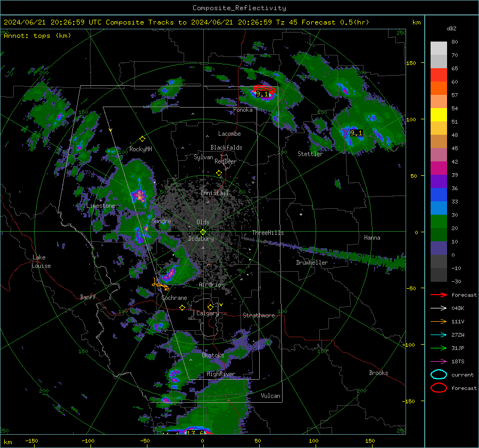Select the white 04DK track arrow
The width and height of the screenshot is (479, 448).
coord(439,308)
